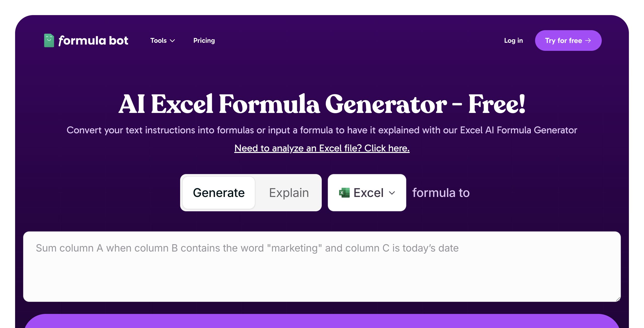Click the 'Convert your text instructions' subtitle
Viewport: 644px width, 328px height.
coord(322,130)
